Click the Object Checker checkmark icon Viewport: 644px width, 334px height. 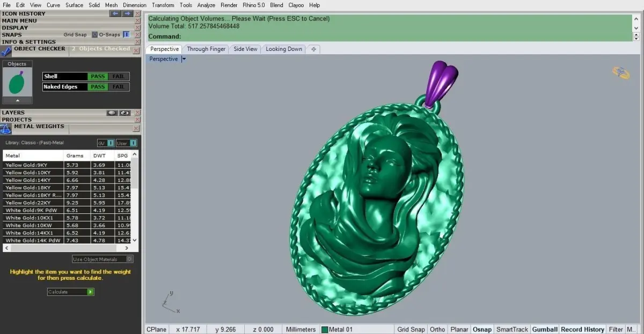(5, 51)
